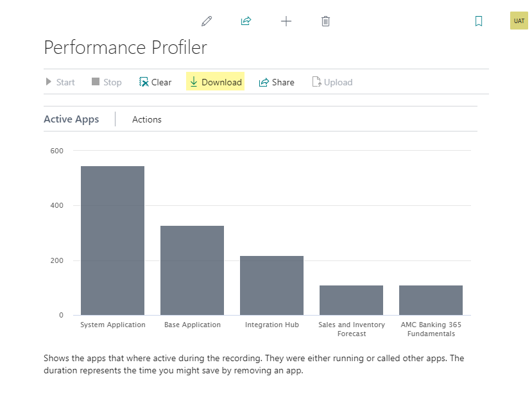Click the plus icon to create new
Image resolution: width=532 pixels, height=399 pixels.
coord(286,21)
